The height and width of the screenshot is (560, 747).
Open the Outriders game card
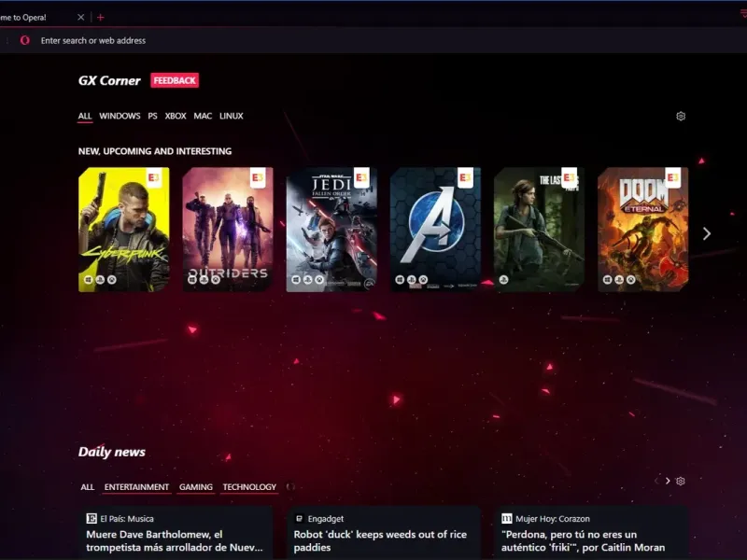(x=228, y=230)
